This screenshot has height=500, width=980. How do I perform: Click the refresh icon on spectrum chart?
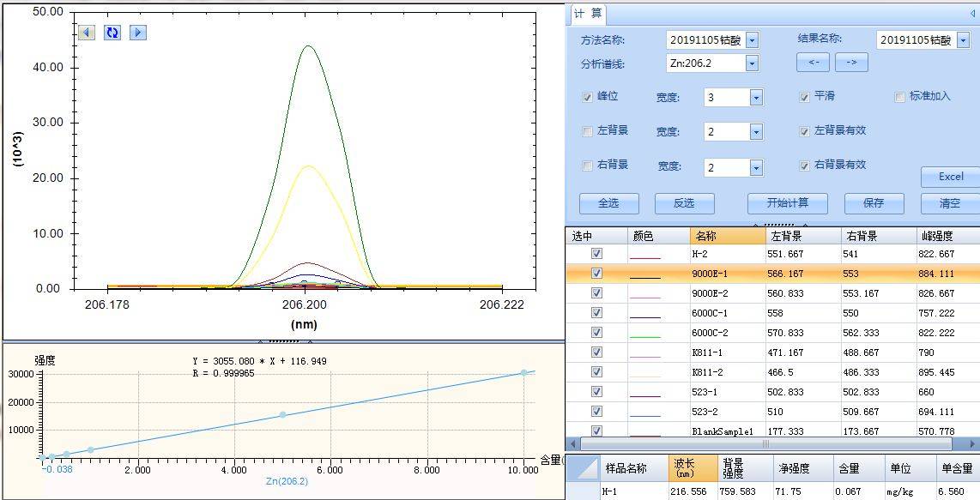click(x=112, y=33)
